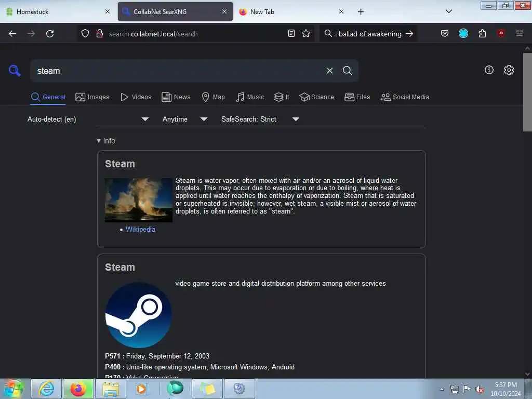Open the Auto-detect (en) language dropdown
The image size is (532, 399).
tap(88, 119)
